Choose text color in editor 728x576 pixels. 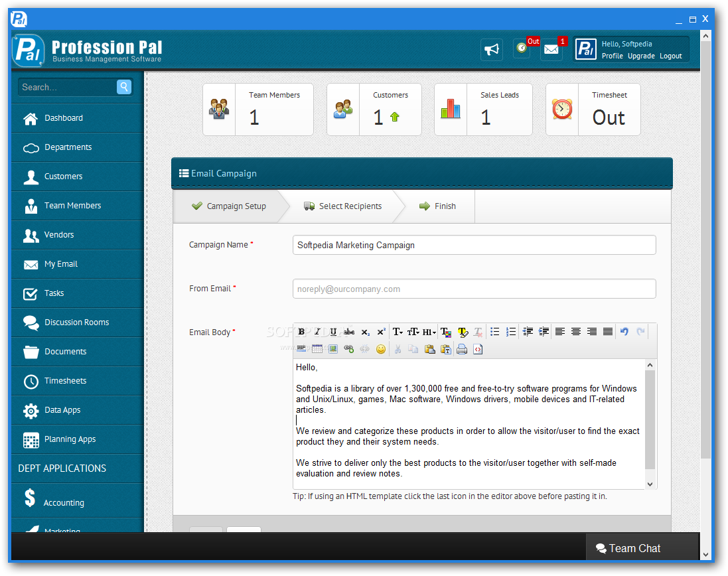[x=446, y=332]
